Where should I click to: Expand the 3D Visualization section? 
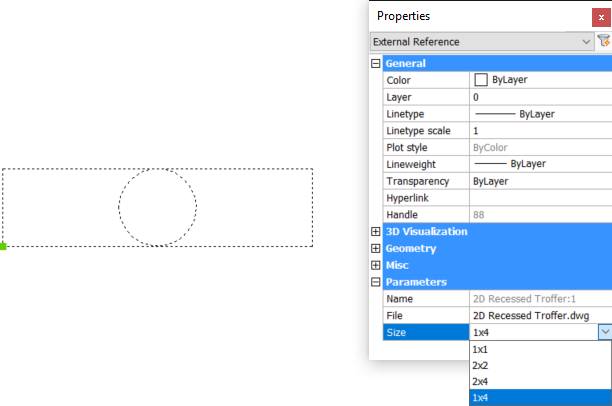[x=376, y=231]
